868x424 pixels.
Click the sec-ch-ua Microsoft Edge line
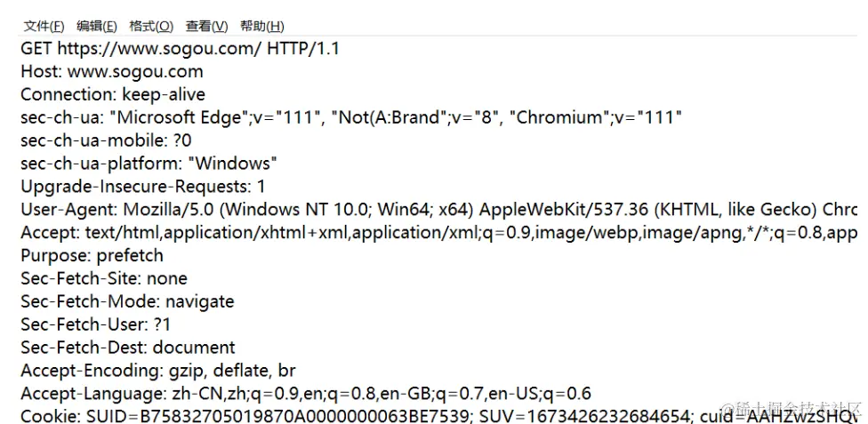click(x=351, y=117)
